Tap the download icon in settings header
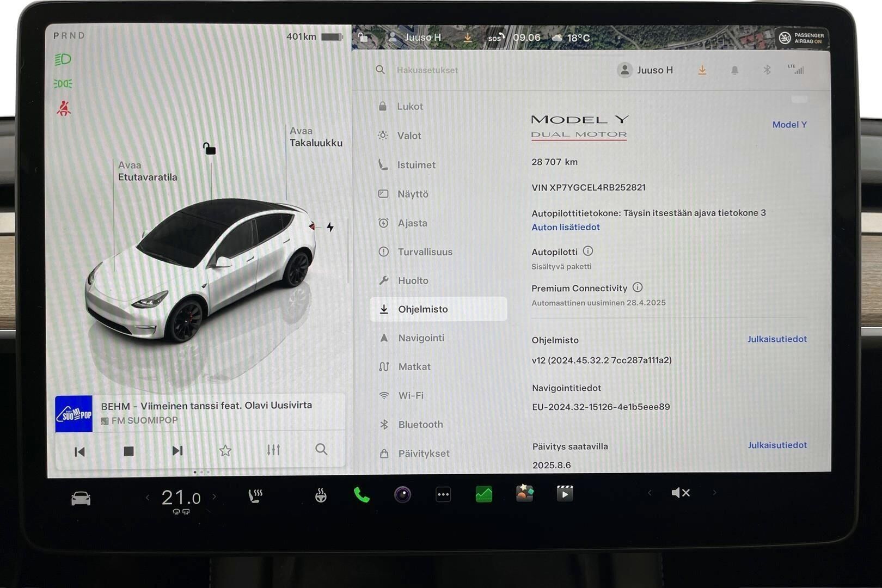The width and height of the screenshot is (882, 588). point(702,70)
